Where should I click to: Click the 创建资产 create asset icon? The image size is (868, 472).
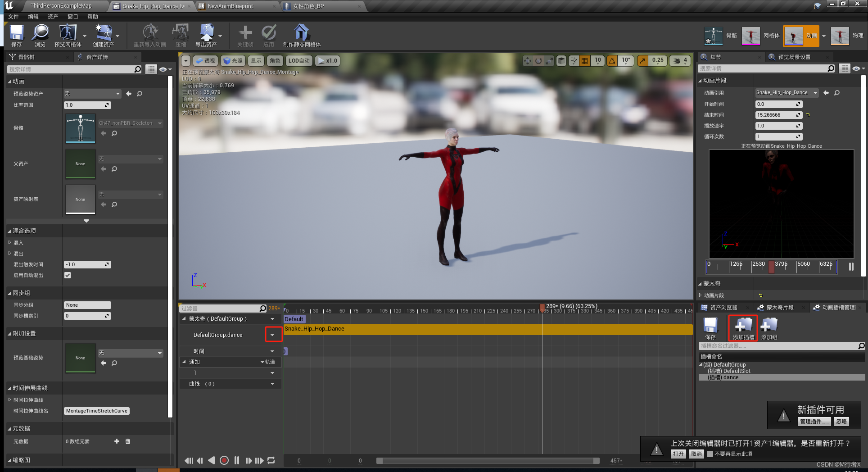pyautogui.click(x=104, y=36)
